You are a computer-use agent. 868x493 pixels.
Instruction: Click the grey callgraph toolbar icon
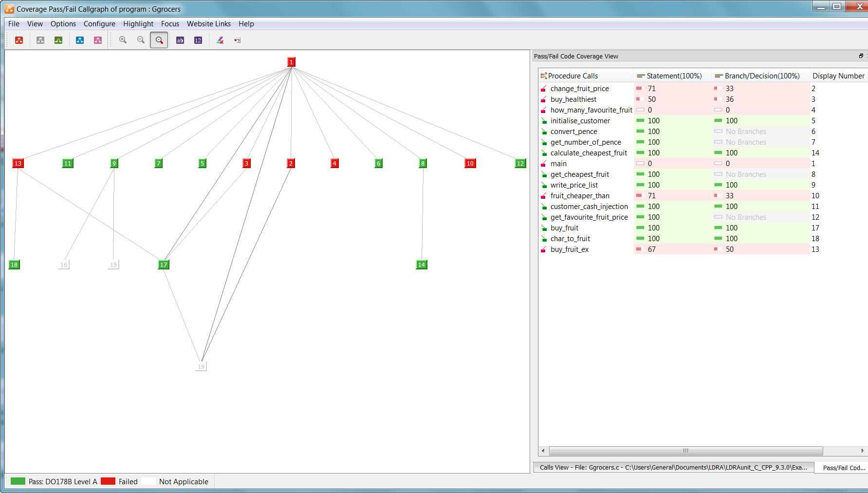coord(40,40)
